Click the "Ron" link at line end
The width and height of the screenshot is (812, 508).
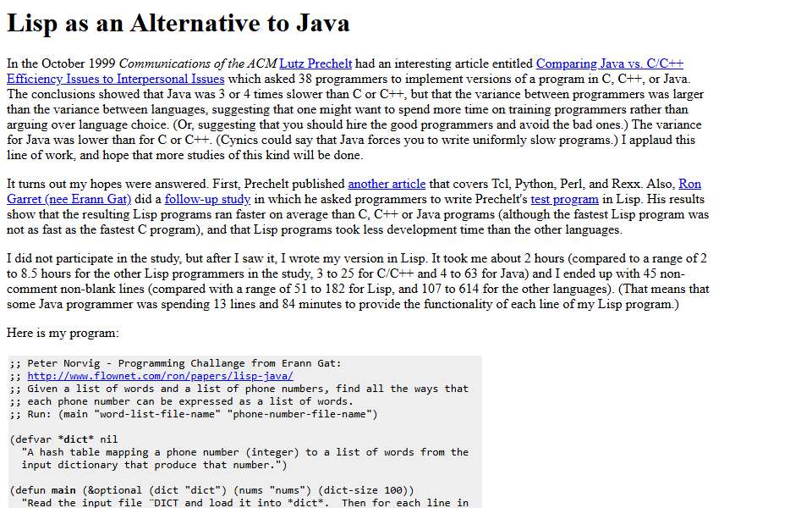coord(690,184)
